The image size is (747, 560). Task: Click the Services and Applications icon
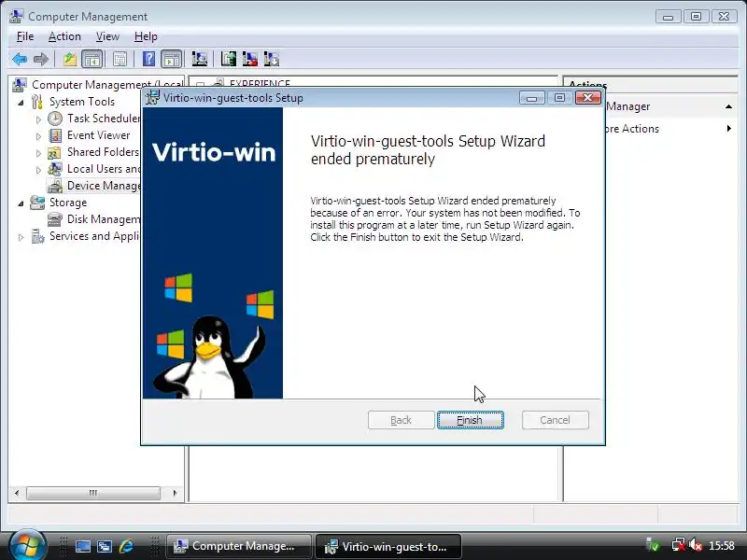(x=37, y=236)
